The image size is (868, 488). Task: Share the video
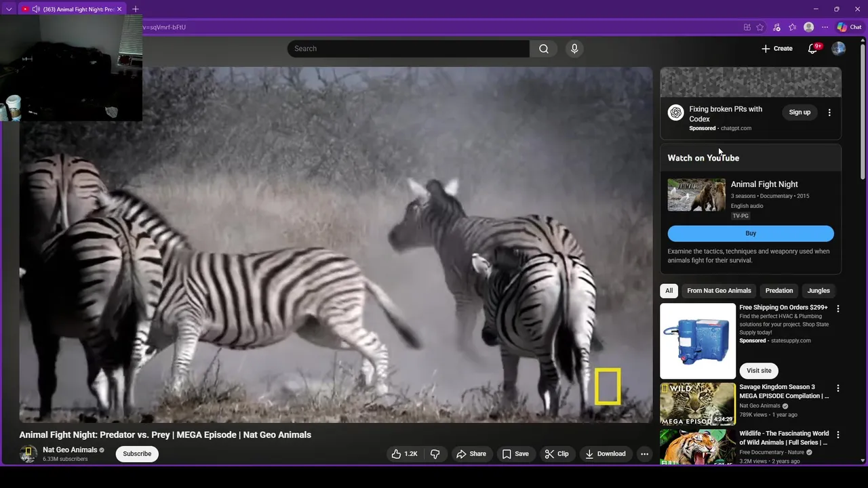[471, 454]
